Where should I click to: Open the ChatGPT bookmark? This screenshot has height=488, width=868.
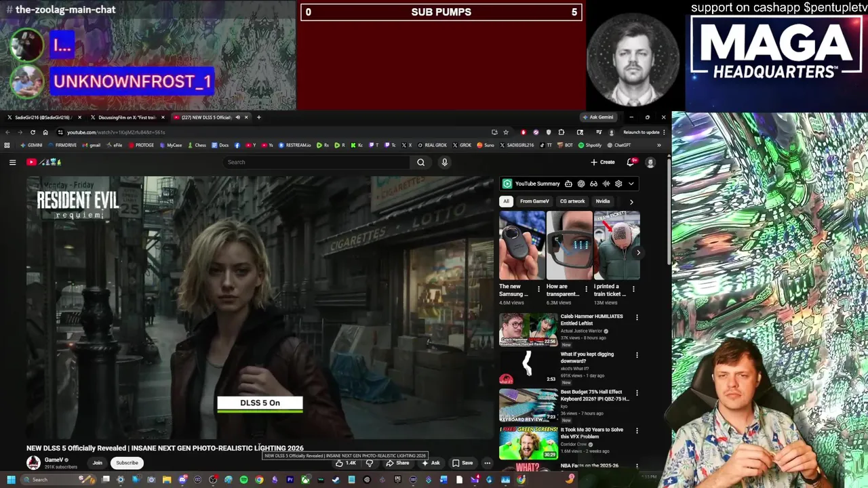click(618, 145)
